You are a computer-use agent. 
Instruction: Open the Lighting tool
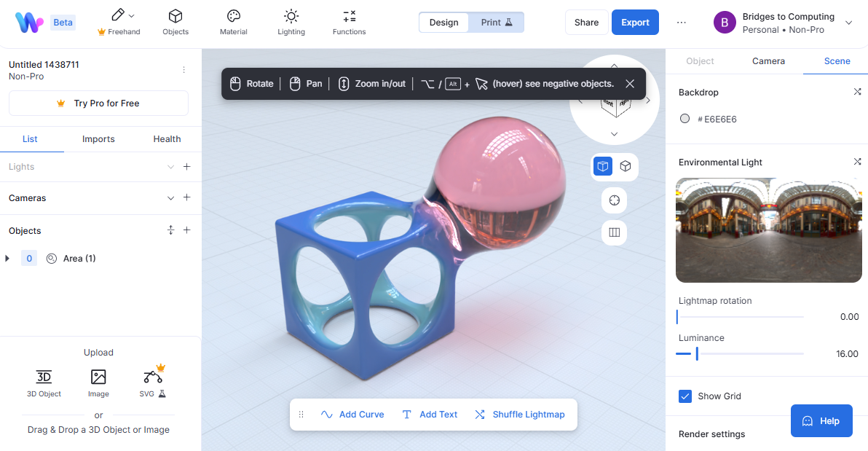pos(291,22)
